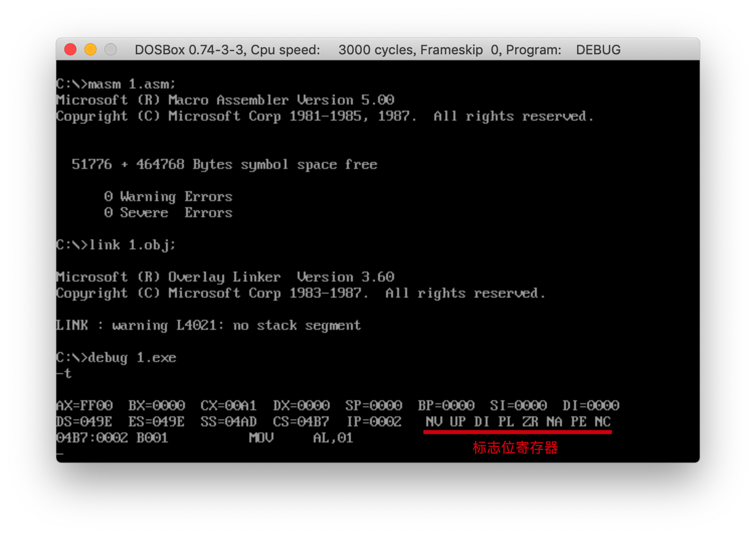Image resolution: width=756 pixels, height=537 pixels.
Task: Select the 'C:\>masm 1.asm;' command line
Action: point(116,83)
